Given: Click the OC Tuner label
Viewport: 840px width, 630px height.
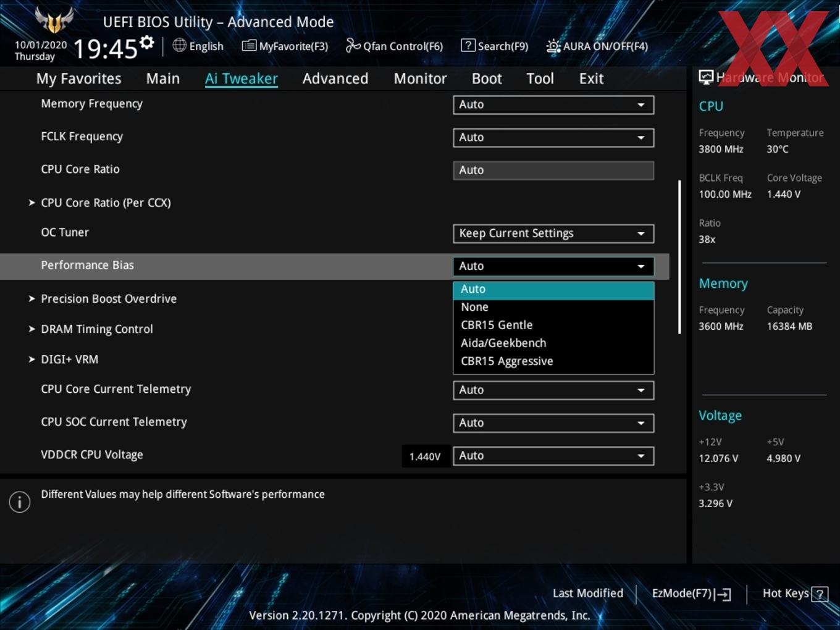Looking at the screenshot, I should coord(65,232).
